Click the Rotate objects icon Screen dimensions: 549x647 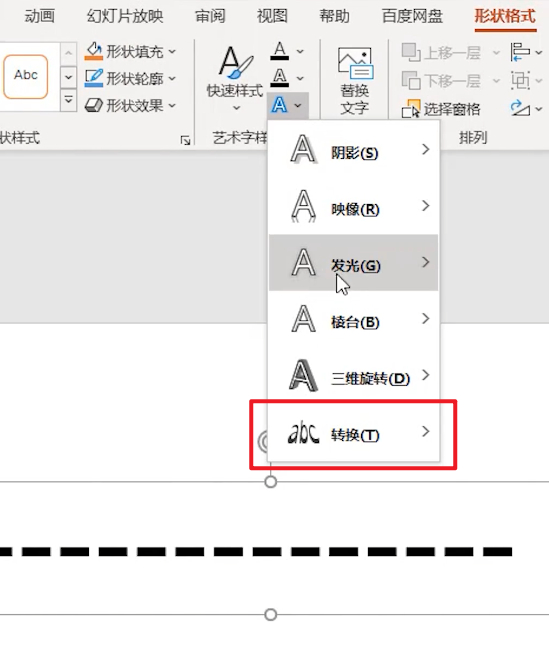[x=520, y=109]
